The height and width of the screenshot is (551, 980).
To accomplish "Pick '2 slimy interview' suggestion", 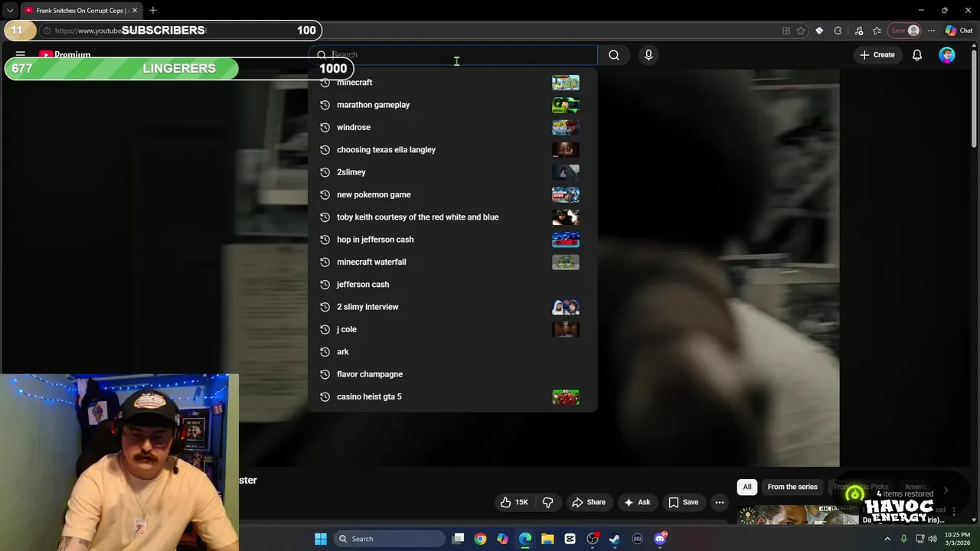I will (x=452, y=307).
